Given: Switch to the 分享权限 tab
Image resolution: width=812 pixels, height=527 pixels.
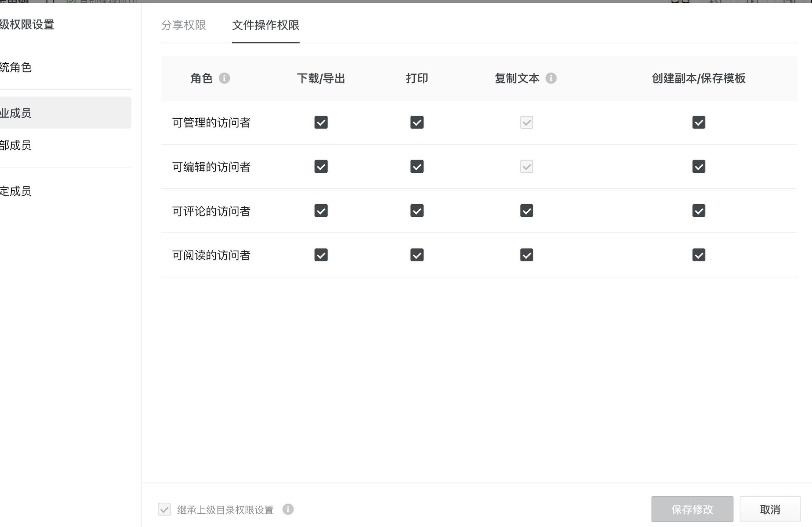Looking at the screenshot, I should tap(183, 25).
